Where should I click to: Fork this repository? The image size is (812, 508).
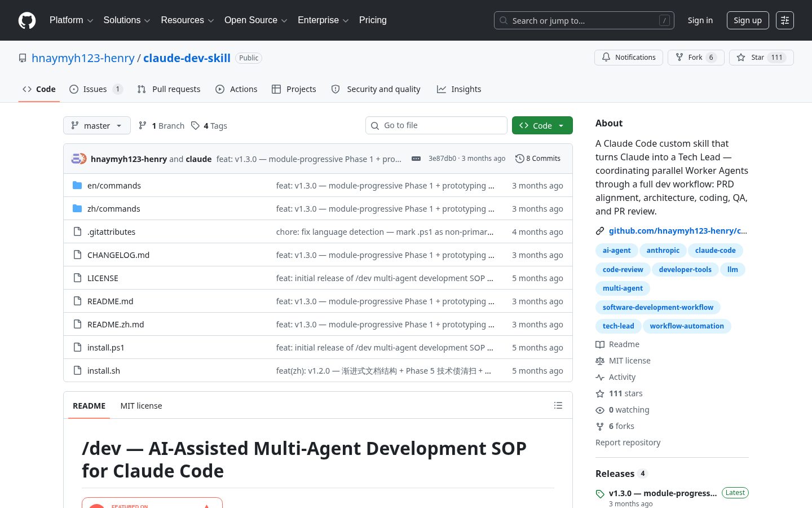click(x=696, y=58)
